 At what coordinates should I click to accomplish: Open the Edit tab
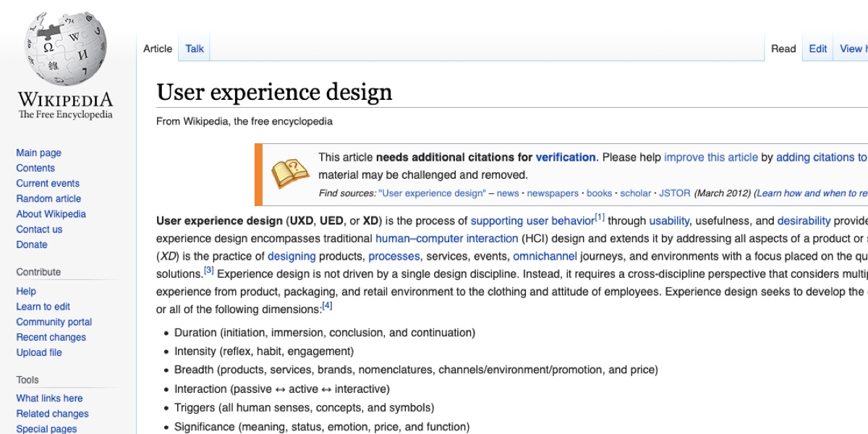click(x=817, y=48)
